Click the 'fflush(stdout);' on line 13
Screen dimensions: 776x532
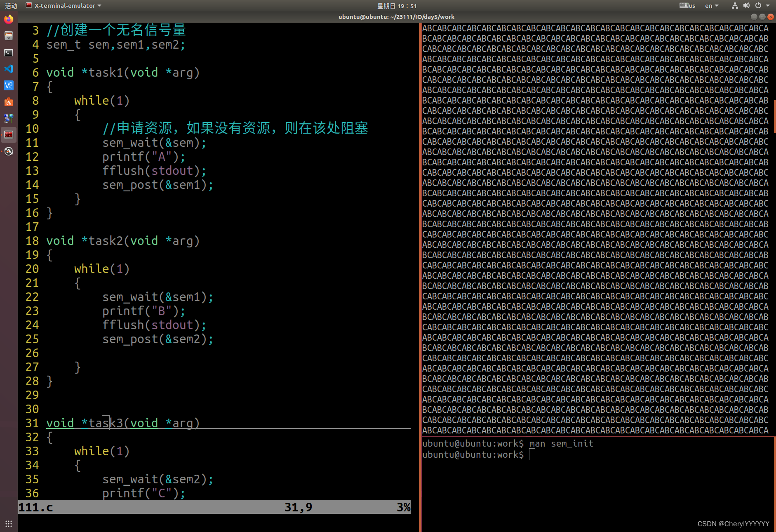click(154, 171)
